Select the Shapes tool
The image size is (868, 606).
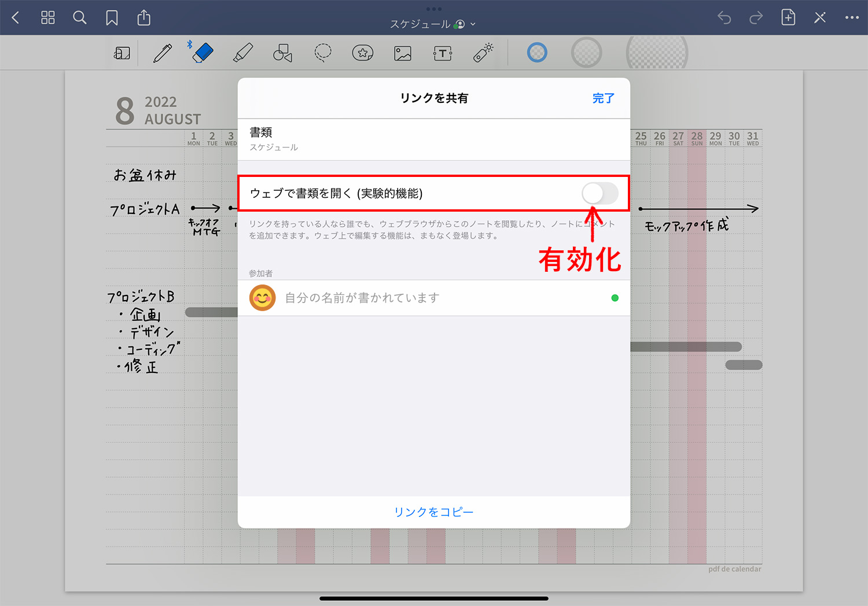pyautogui.click(x=282, y=53)
